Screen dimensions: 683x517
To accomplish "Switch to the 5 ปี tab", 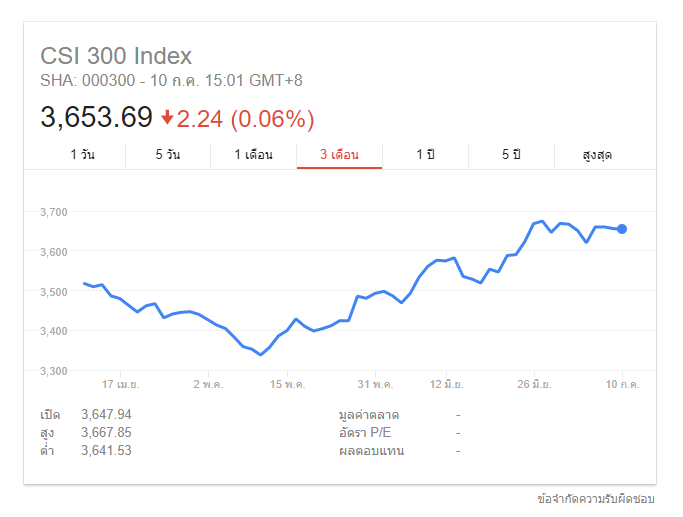I will (511, 155).
